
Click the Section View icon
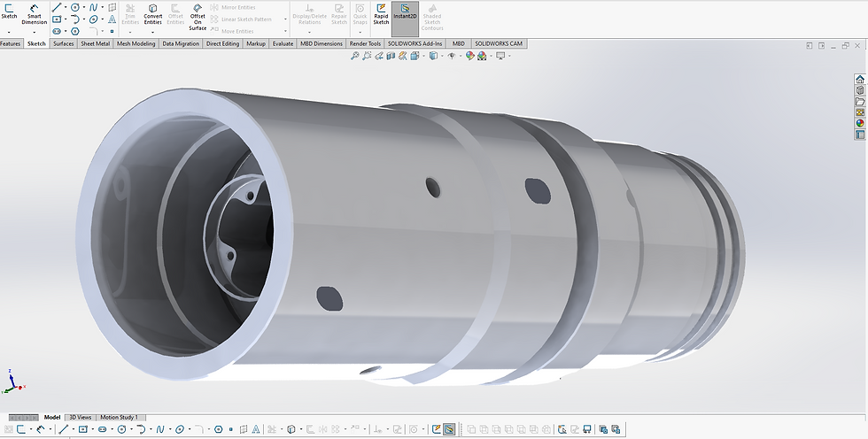click(x=391, y=56)
